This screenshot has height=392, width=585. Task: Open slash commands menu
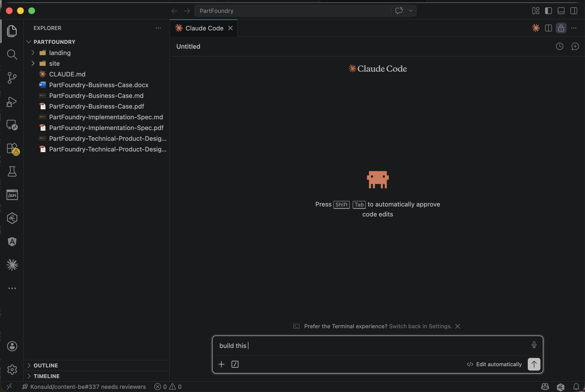pos(235,364)
